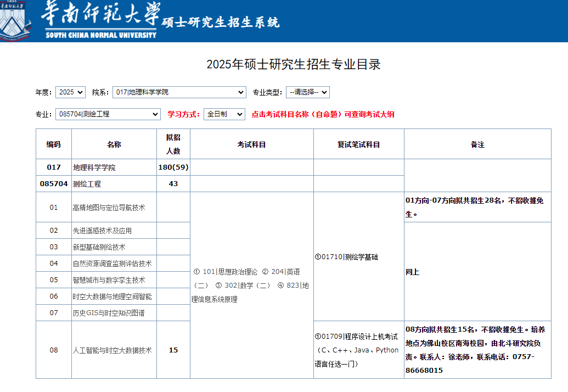The image size is (568, 392).
Task: Click the 15 enrollment number for direction 08
Action: click(173, 350)
